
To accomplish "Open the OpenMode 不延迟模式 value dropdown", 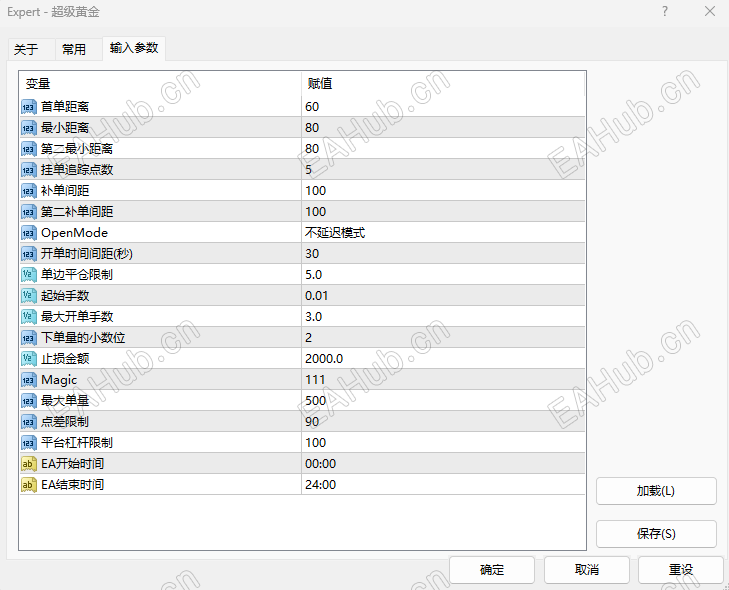I will pyautogui.click(x=443, y=233).
